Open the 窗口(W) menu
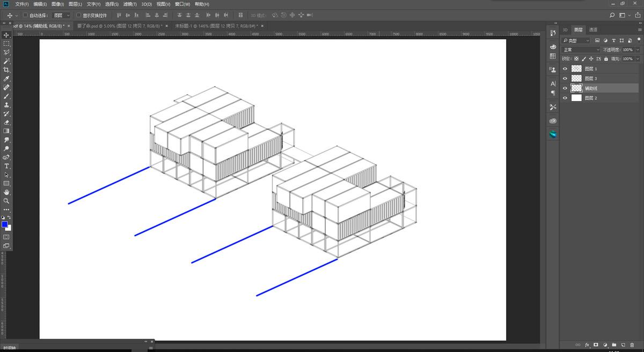This screenshot has width=644, height=352. pyautogui.click(x=182, y=4)
